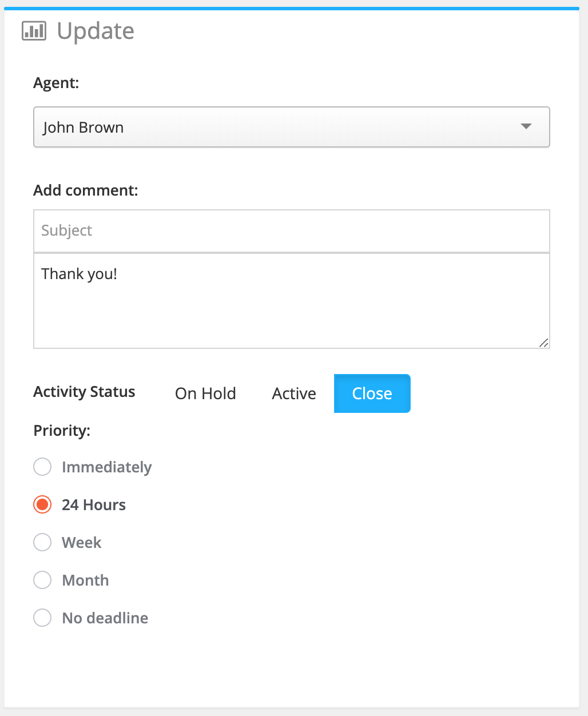Open the Agent dropdown showing John Brown
The width and height of the screenshot is (588, 716).
coord(291,127)
